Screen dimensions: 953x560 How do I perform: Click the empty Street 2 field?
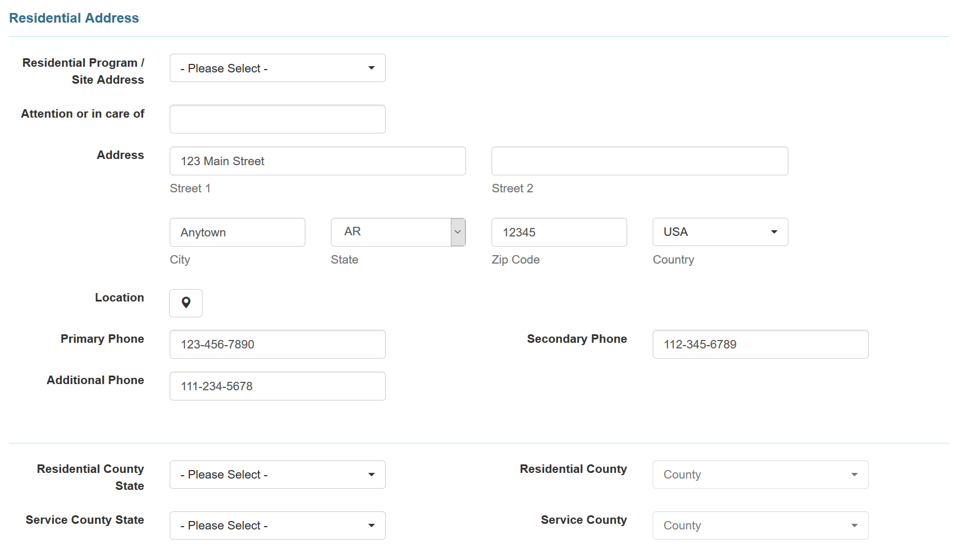pos(639,161)
